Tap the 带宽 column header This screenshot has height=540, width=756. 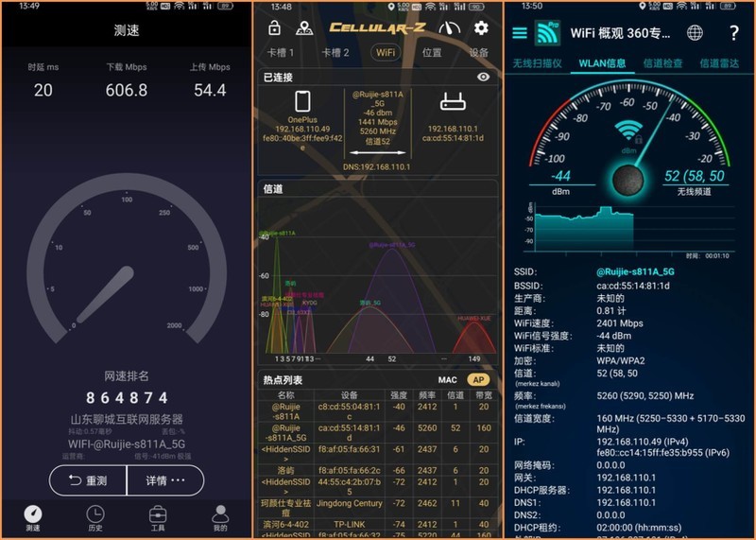pos(484,395)
